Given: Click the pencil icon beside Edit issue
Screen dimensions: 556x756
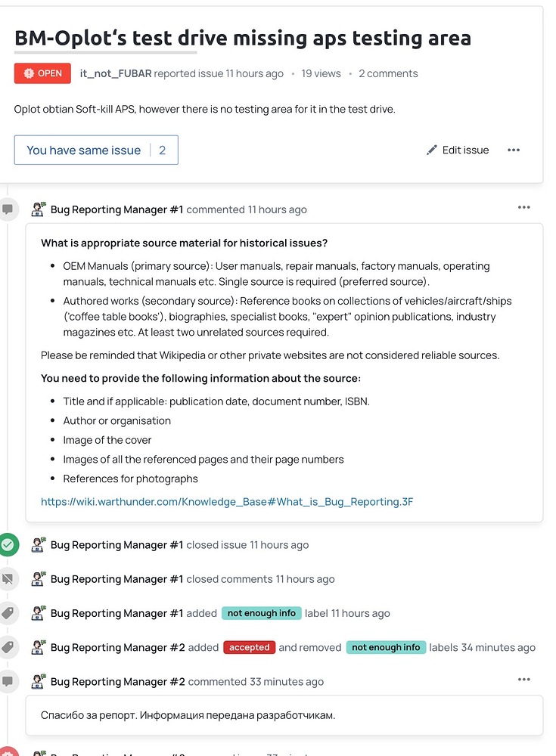Looking at the screenshot, I should coord(432,150).
